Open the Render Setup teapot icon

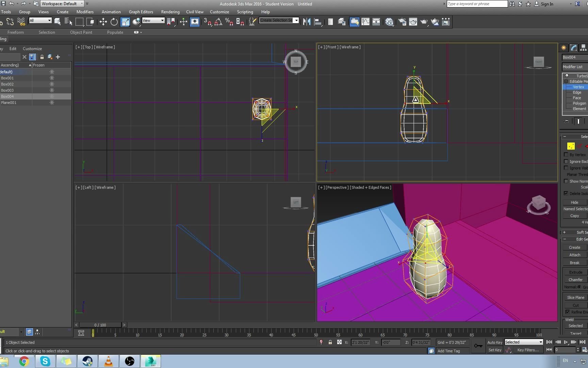(x=402, y=22)
